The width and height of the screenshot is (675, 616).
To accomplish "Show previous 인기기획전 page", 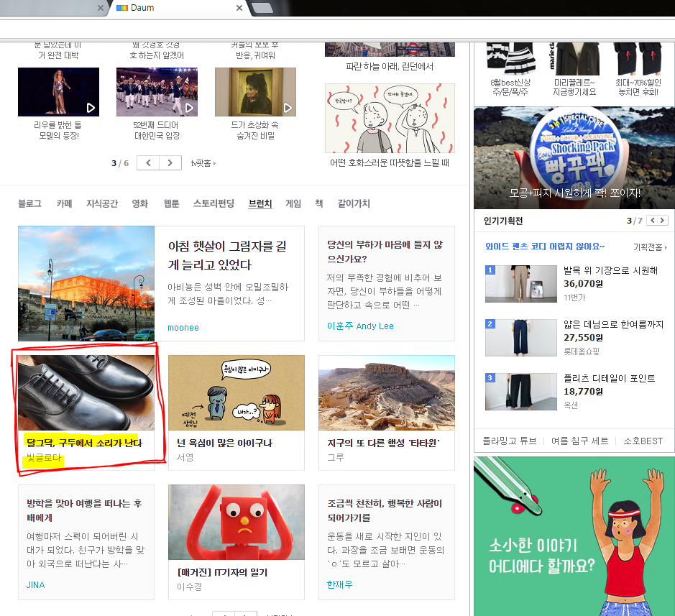I will pyautogui.click(x=653, y=221).
